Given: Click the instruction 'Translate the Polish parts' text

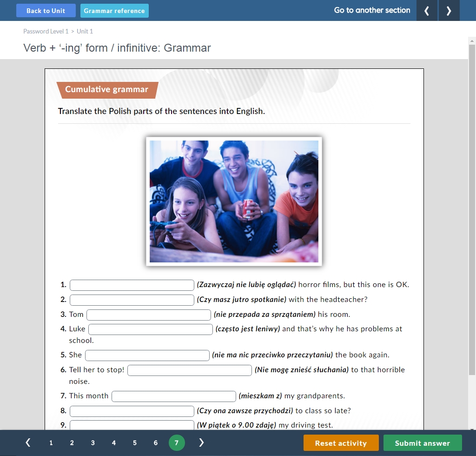Looking at the screenshot, I should (161, 111).
